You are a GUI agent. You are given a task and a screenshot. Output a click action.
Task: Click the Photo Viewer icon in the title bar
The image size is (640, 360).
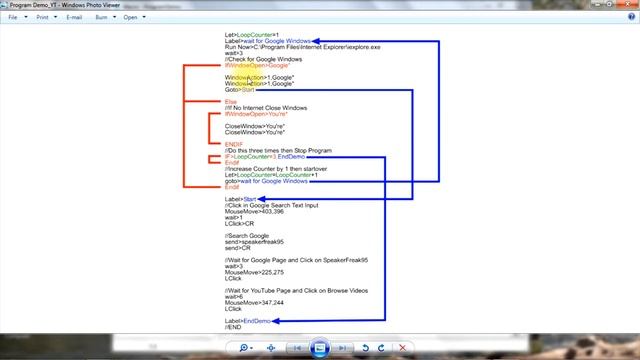[4, 5]
